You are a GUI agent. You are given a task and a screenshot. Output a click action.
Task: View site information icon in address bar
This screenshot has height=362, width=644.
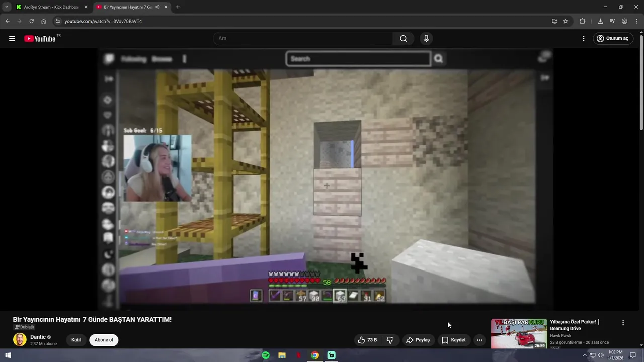(x=58, y=21)
